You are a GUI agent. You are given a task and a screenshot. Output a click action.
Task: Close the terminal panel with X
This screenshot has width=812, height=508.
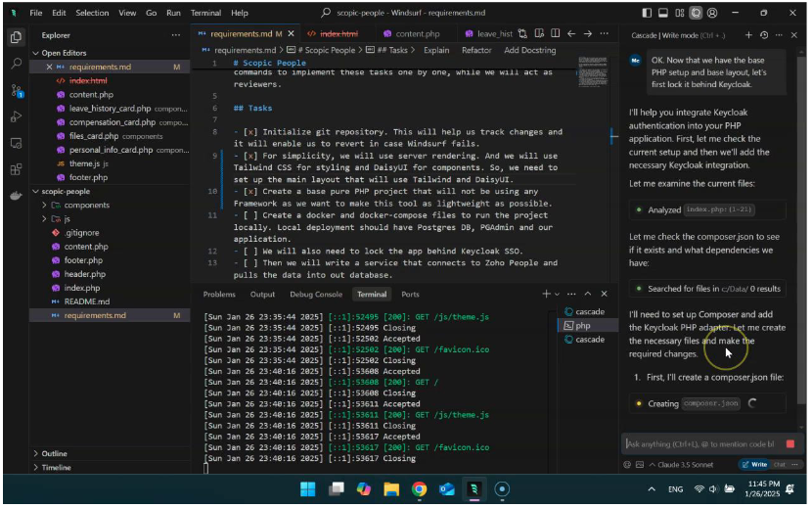[x=605, y=294]
